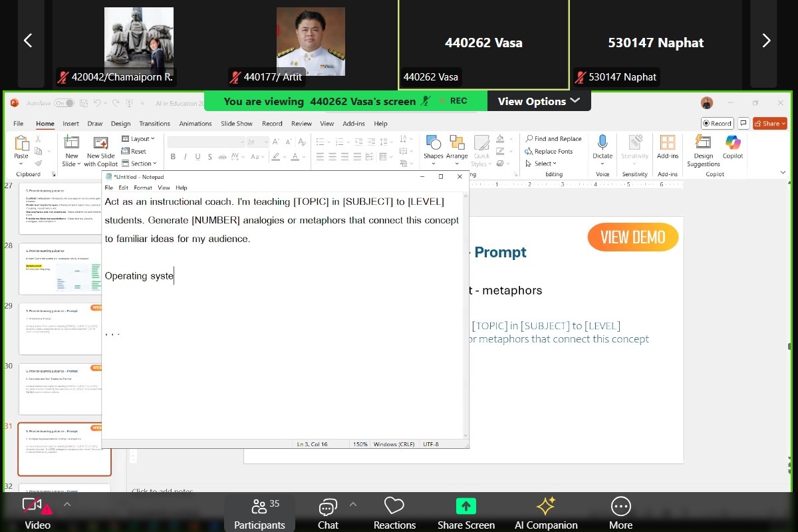Image resolution: width=798 pixels, height=532 pixels.
Task: Open the Format menu in Notepad
Action: tap(143, 188)
